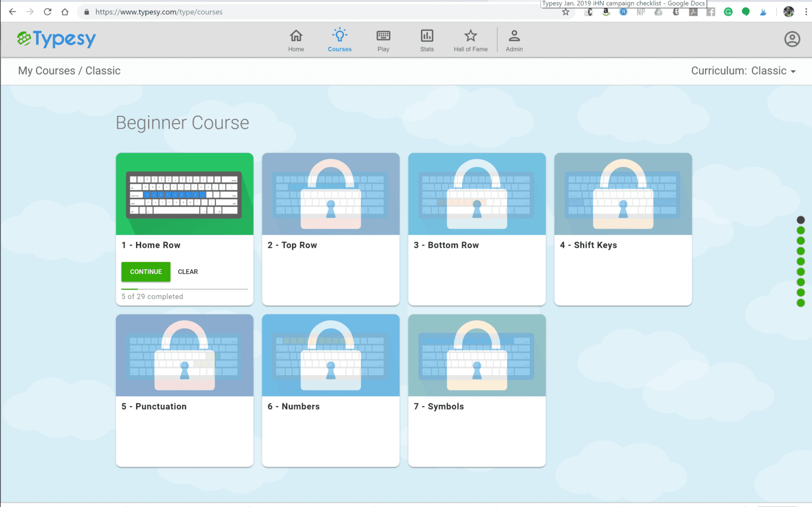Reload the page in browser
This screenshot has height=507, width=812.
coord(48,12)
